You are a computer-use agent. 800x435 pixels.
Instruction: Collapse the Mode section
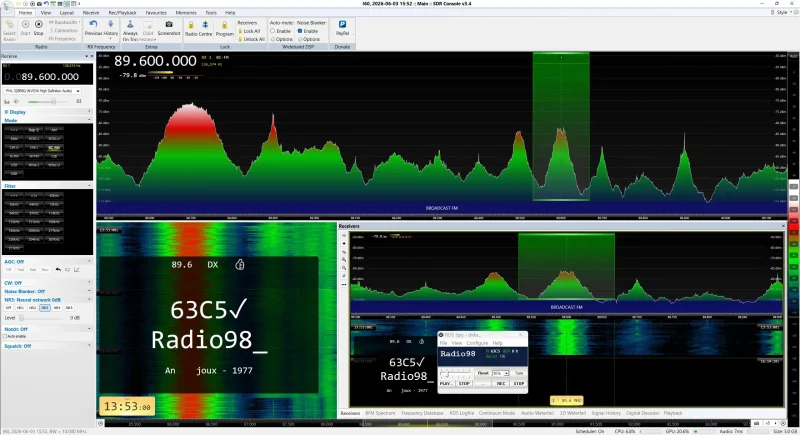coord(90,120)
